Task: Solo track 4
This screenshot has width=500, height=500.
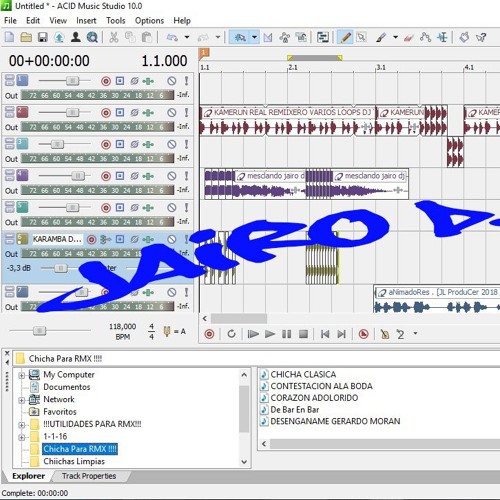Action: tap(186, 176)
